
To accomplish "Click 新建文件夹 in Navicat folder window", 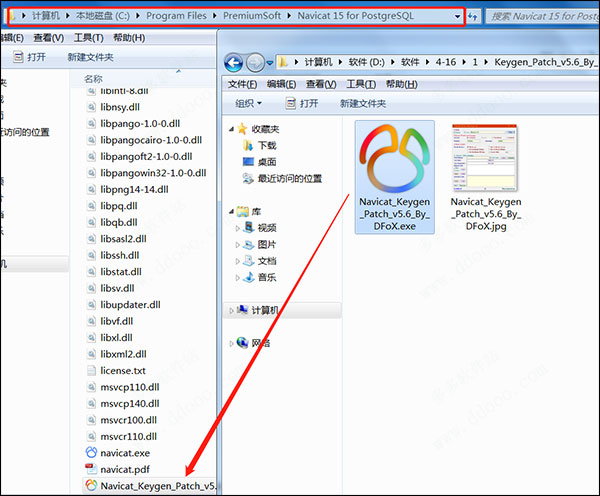I will pos(90,57).
